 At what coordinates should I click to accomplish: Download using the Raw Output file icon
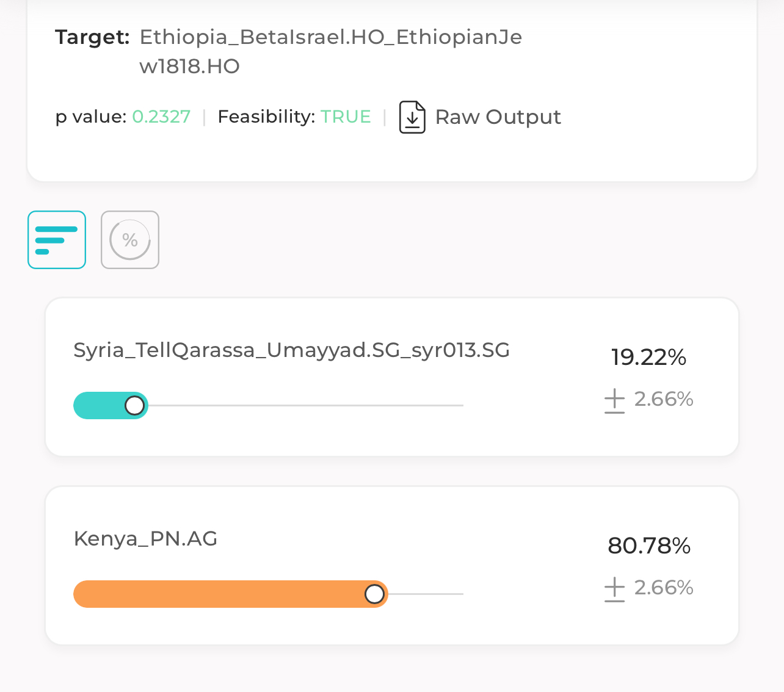tap(412, 117)
